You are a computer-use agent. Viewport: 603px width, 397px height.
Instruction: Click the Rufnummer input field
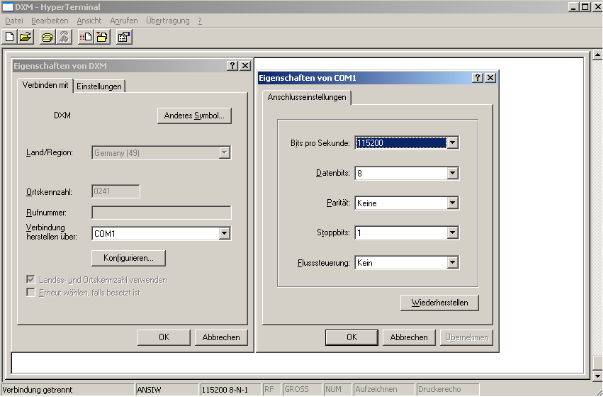pos(162,212)
